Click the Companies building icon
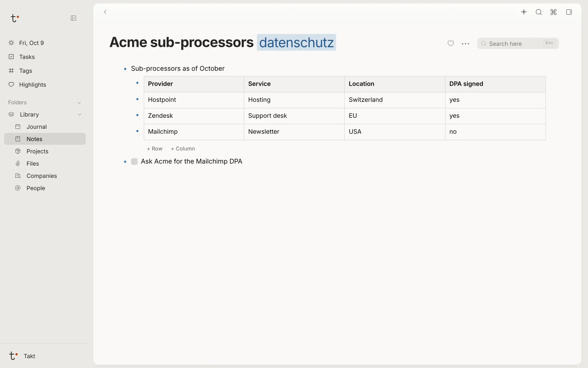The width and height of the screenshot is (588, 368). coord(18,176)
